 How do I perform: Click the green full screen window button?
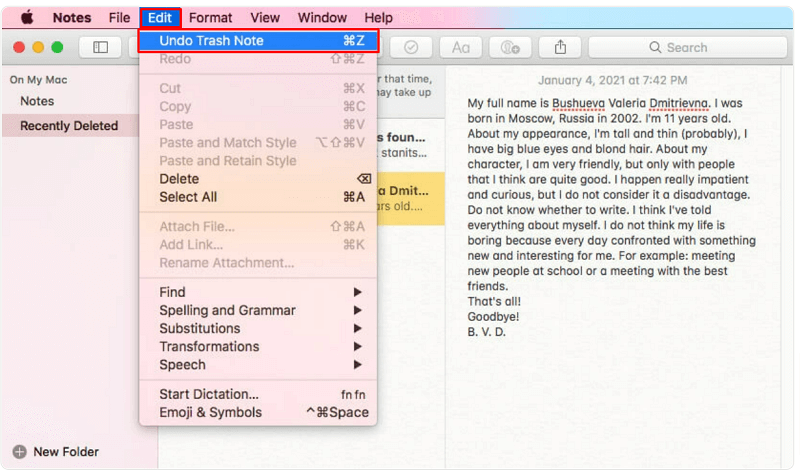click(x=57, y=47)
